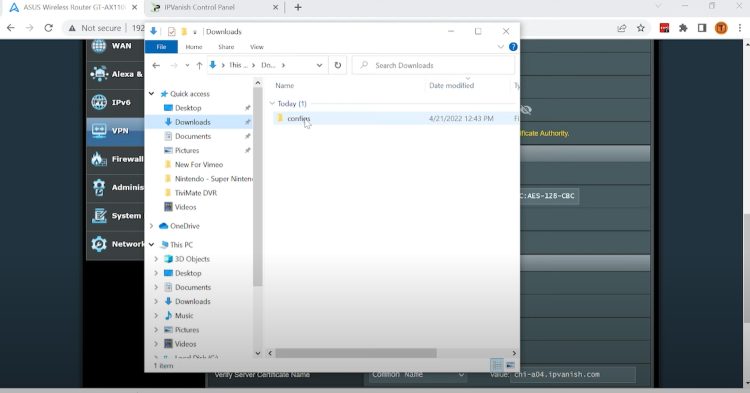Screen dimensions: 750x393
Task: Select the configs folder
Action: pos(298,118)
